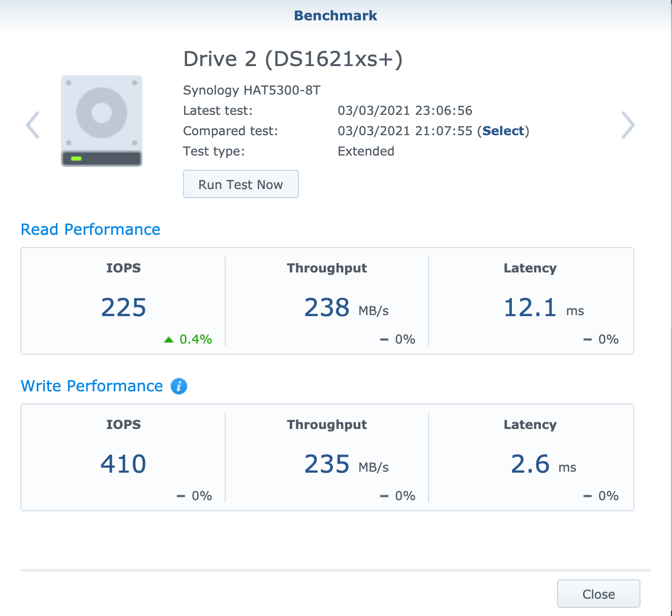The height and width of the screenshot is (616, 672).
Task: Close the Benchmark dialog
Action: click(x=599, y=594)
